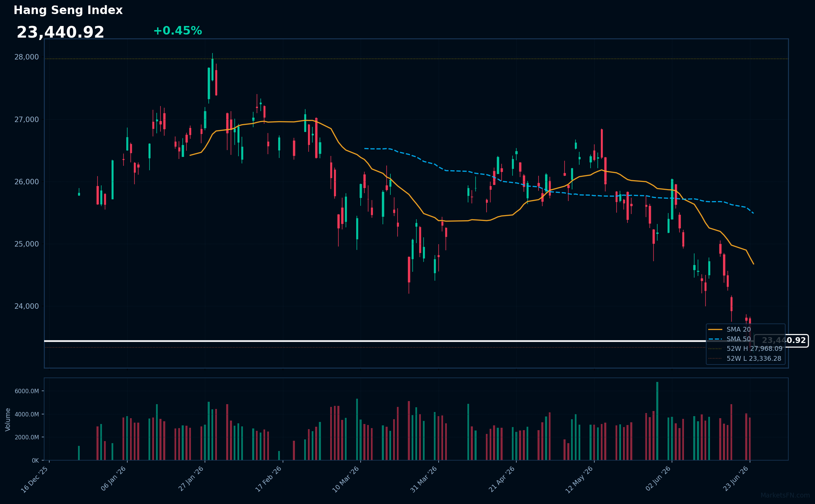Viewport: 815px width, 504px height.
Task: Select the 52W H 27,968.09 legend entry
Action: 745,349
